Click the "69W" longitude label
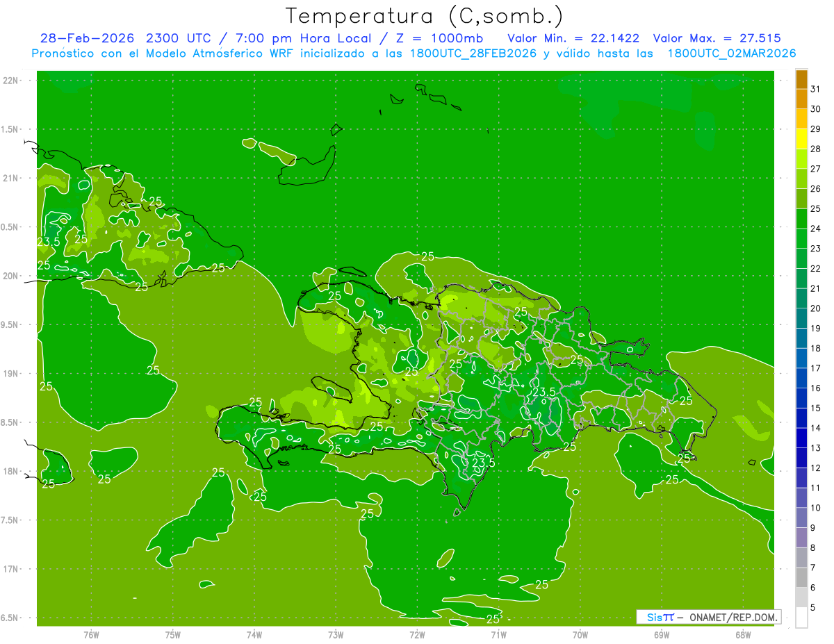Image resolution: width=834 pixels, height=644 pixels. (661, 635)
